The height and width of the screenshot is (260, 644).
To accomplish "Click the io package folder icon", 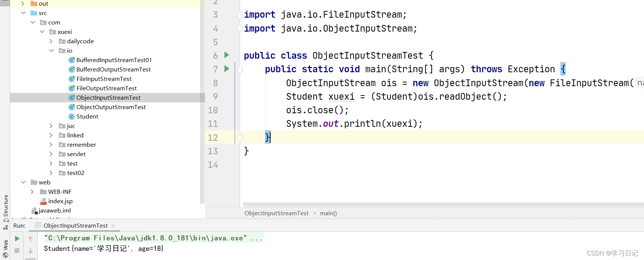I will click(62, 50).
